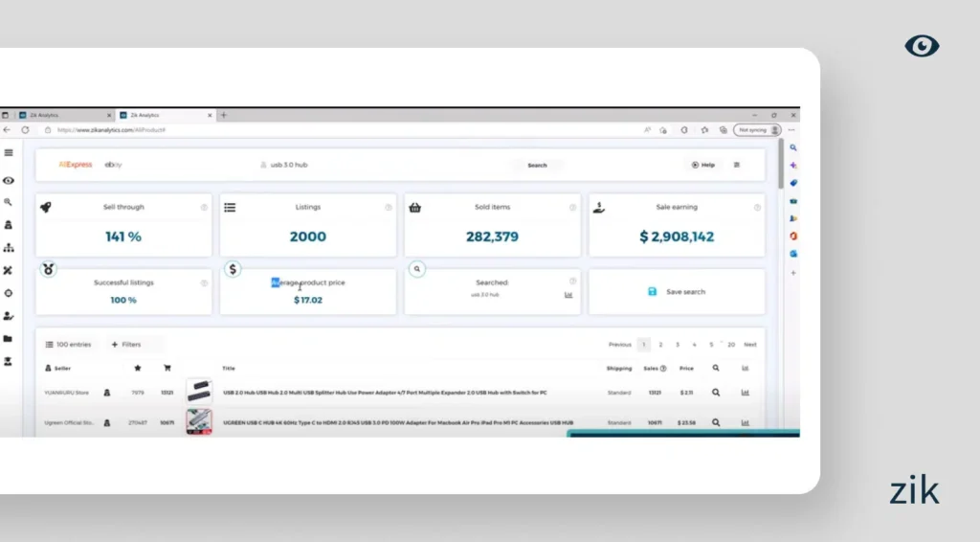
Task: Open the hamburger menu in left sidebar
Action: pyautogui.click(x=9, y=152)
